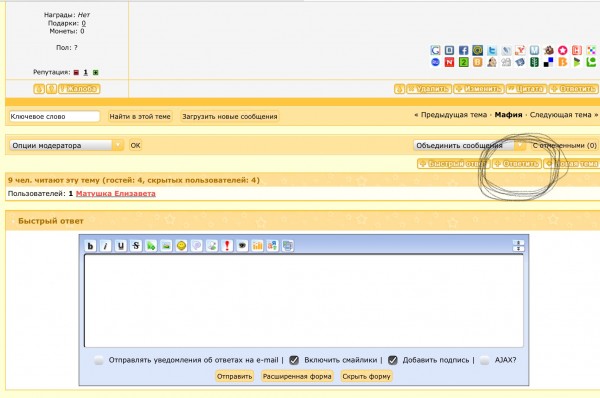Open the 'Опции модератора' dropdown
The image size is (600, 398).
click(x=66, y=145)
